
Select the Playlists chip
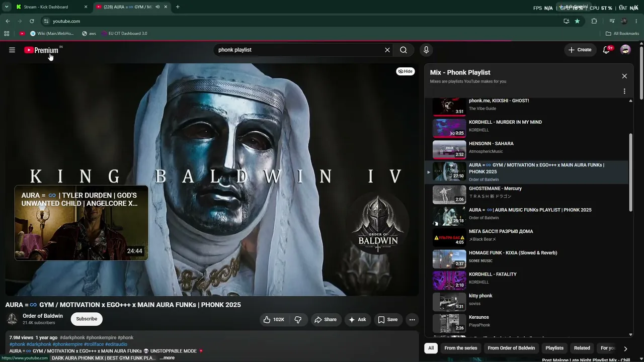point(554,348)
